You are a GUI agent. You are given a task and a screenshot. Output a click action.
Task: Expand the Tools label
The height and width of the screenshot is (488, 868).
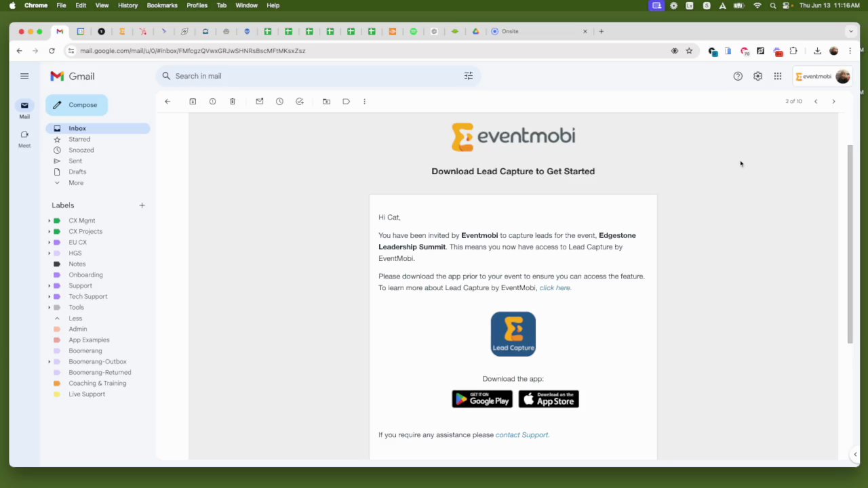pos(50,308)
